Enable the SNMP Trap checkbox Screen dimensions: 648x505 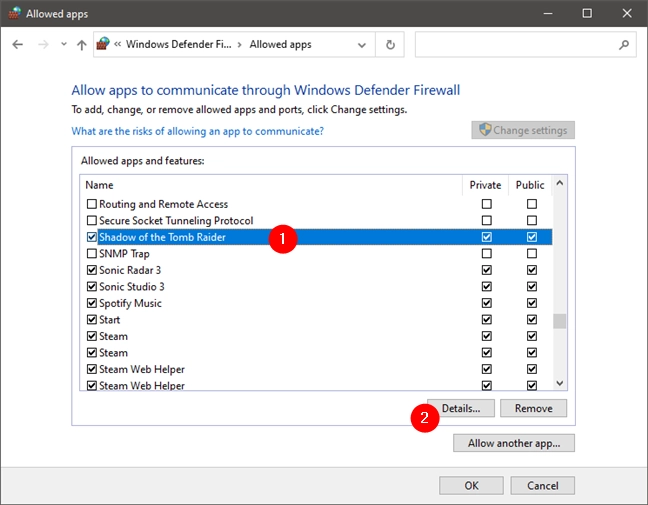[x=92, y=253]
